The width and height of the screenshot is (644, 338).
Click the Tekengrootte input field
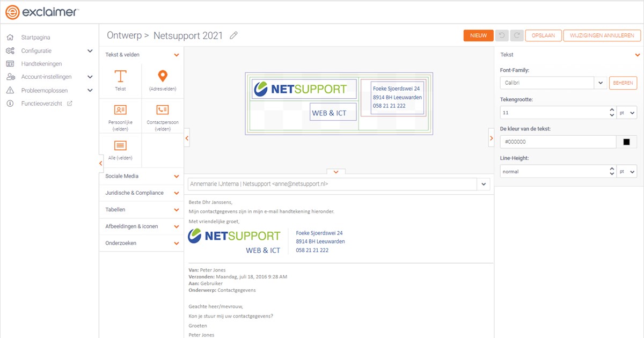point(553,113)
